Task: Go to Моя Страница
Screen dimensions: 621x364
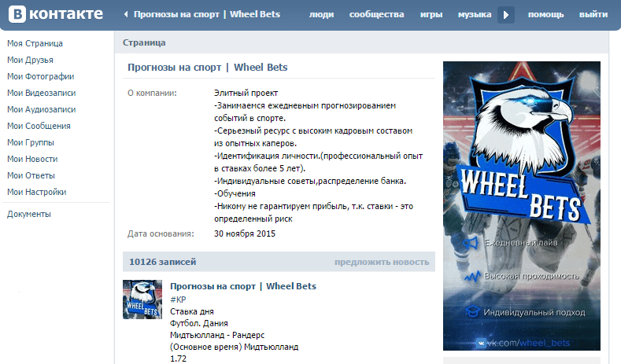Action: [35, 43]
